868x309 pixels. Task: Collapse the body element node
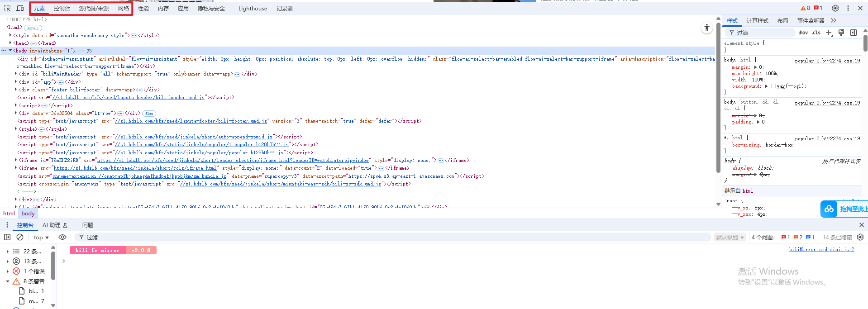[10, 51]
